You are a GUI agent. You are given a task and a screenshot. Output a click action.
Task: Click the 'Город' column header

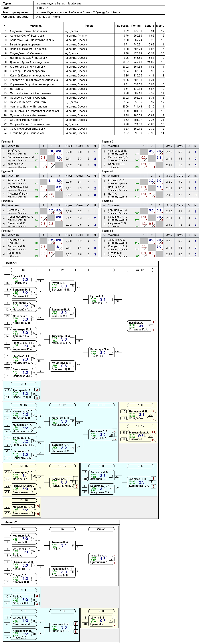coord(89,26)
